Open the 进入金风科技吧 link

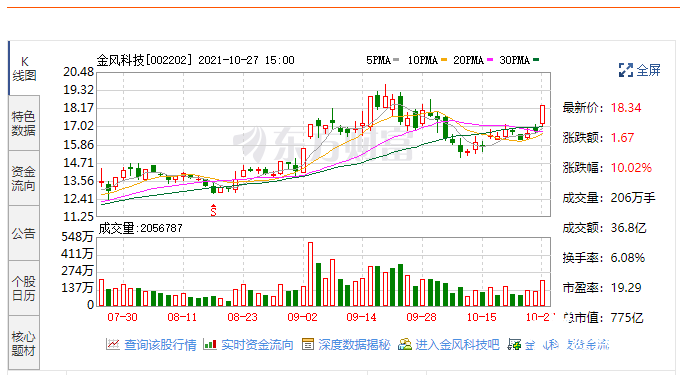[458, 345]
